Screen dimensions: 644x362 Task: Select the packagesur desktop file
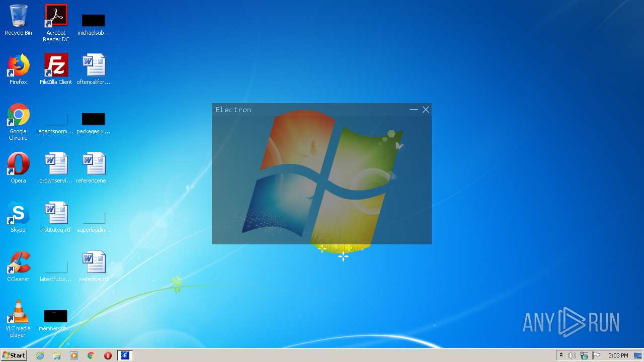tap(94, 123)
